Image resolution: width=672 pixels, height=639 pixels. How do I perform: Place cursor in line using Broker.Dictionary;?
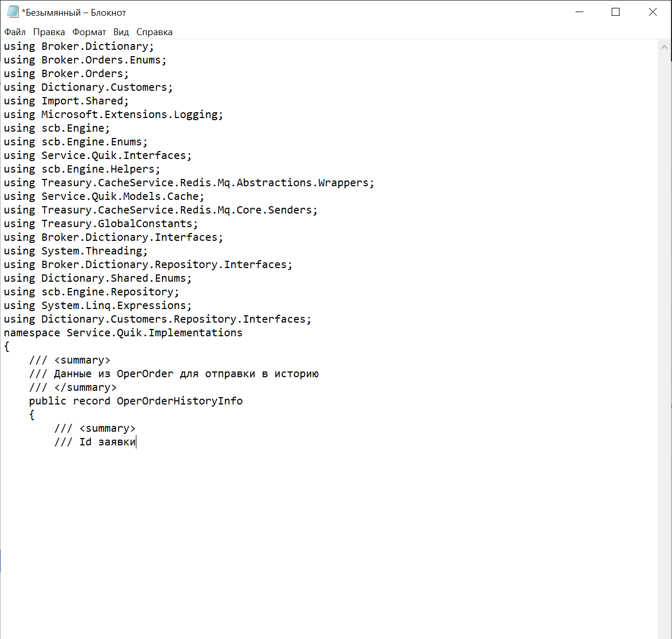[79, 46]
